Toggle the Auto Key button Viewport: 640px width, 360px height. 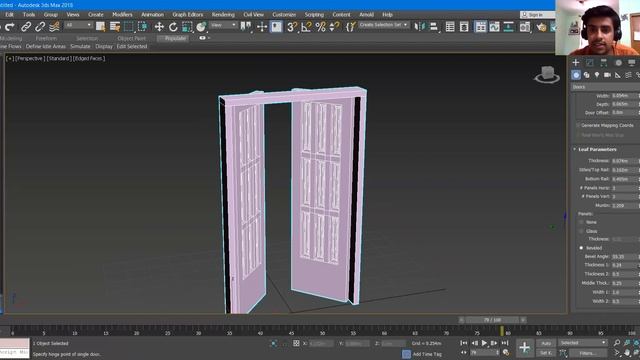tap(546, 343)
